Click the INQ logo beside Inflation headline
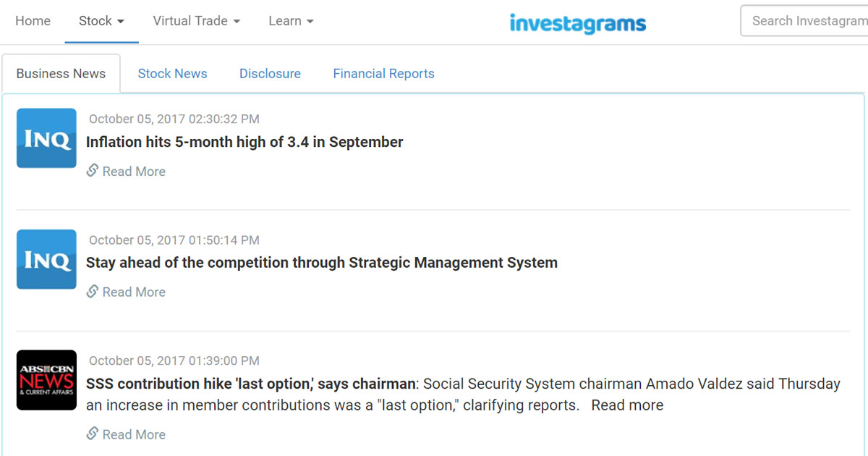This screenshot has height=456, width=868. pyautogui.click(x=46, y=138)
